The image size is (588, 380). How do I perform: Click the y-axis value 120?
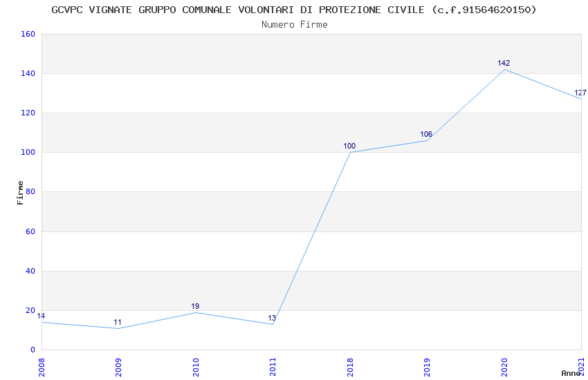coord(28,113)
